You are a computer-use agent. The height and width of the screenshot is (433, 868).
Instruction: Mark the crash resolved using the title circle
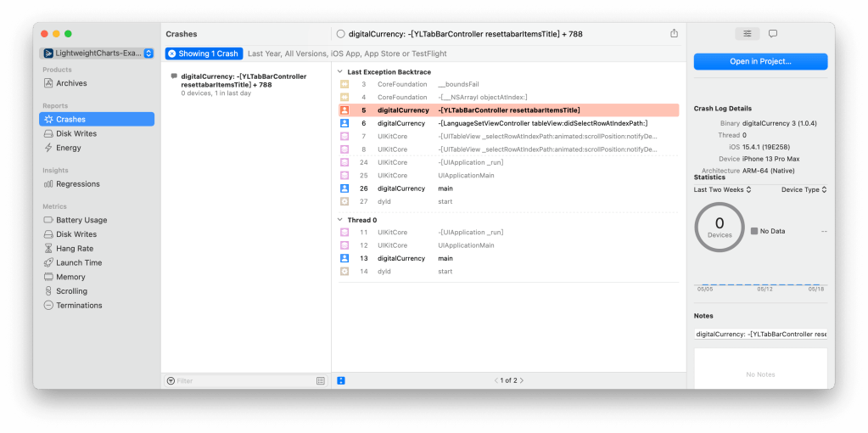[340, 34]
